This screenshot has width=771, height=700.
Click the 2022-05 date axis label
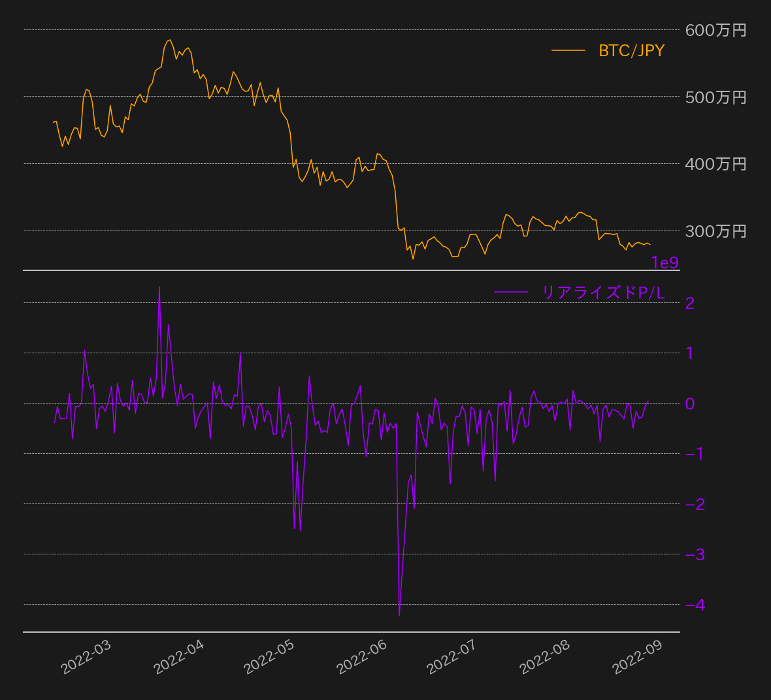(269, 657)
